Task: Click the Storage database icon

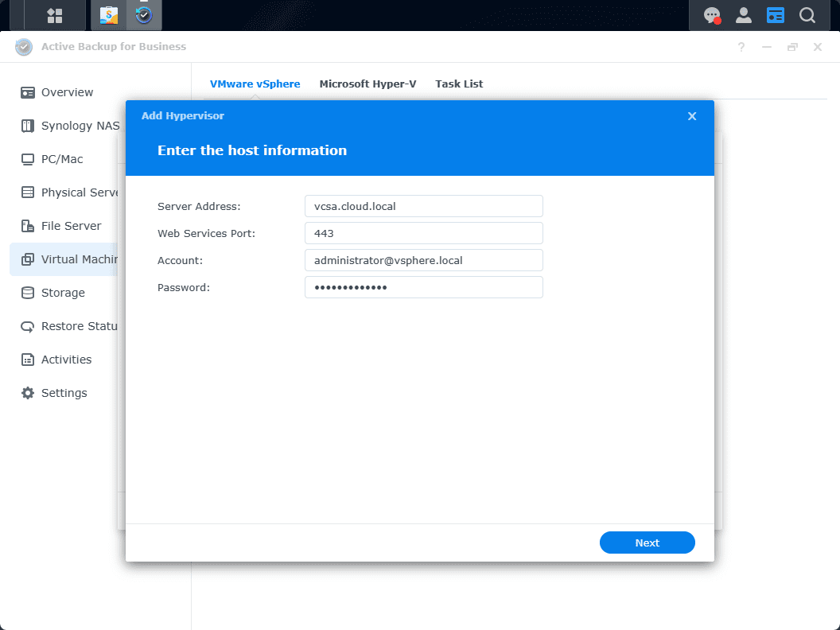Action: (x=27, y=293)
